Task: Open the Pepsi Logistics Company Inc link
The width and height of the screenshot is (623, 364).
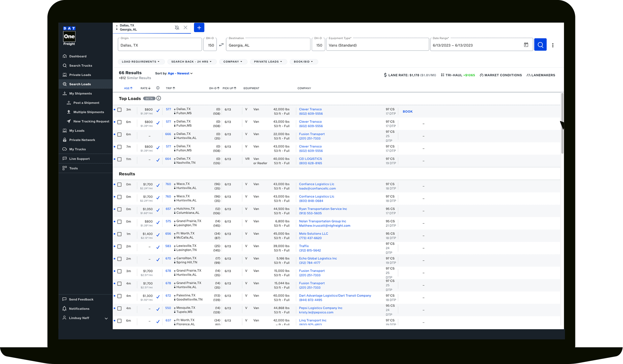Action: tap(320, 308)
